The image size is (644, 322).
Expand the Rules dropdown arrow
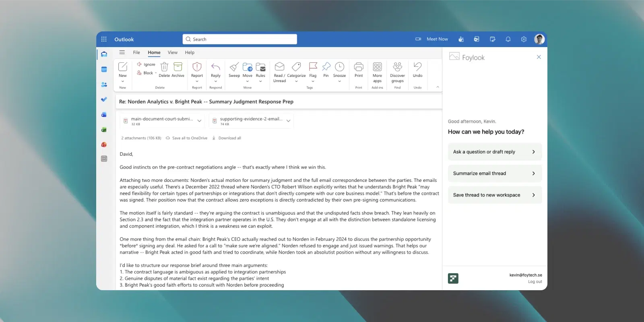[260, 81]
